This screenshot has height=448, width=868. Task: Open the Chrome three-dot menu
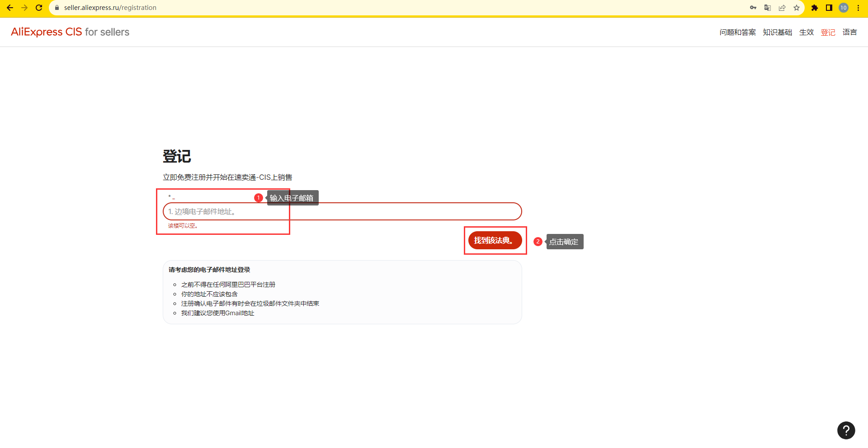click(858, 8)
